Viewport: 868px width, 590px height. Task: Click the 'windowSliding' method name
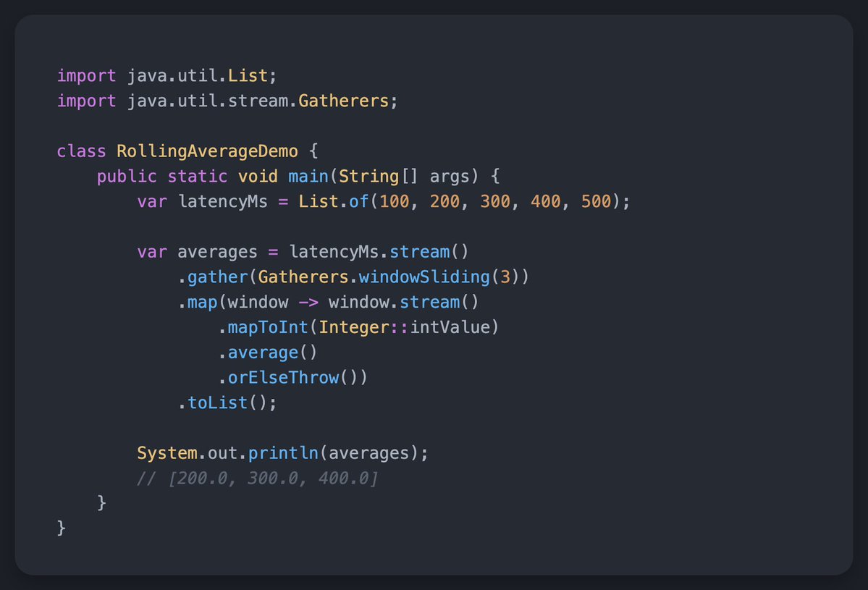[425, 277]
